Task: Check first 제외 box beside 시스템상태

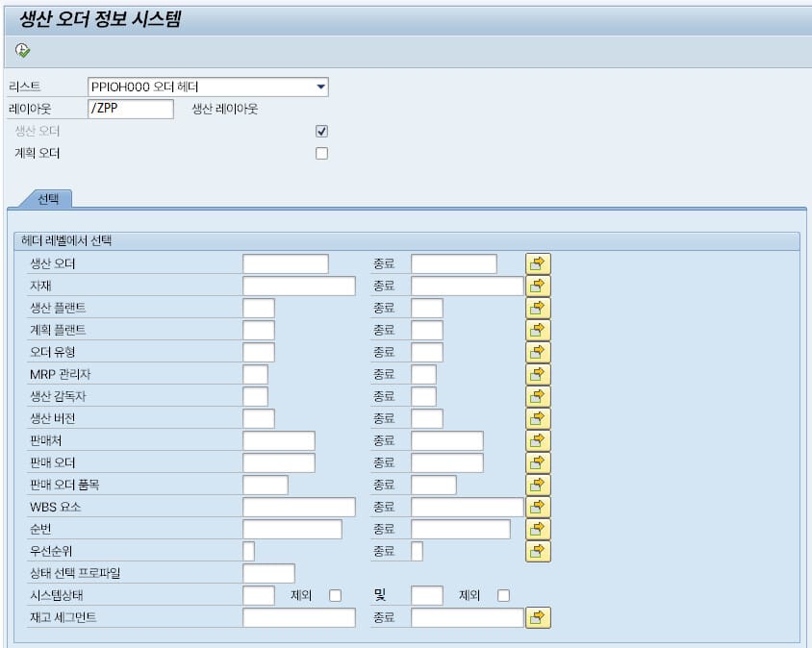Action: (x=336, y=595)
